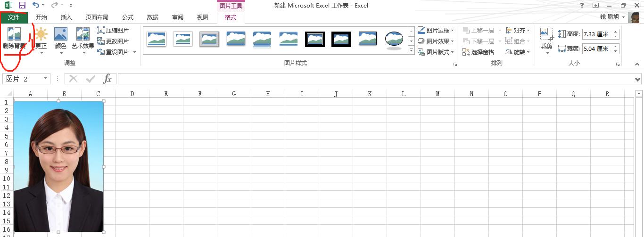The image size is (644, 237).
Task: Click the formula bar confirm checkmark icon
Action: [90, 79]
